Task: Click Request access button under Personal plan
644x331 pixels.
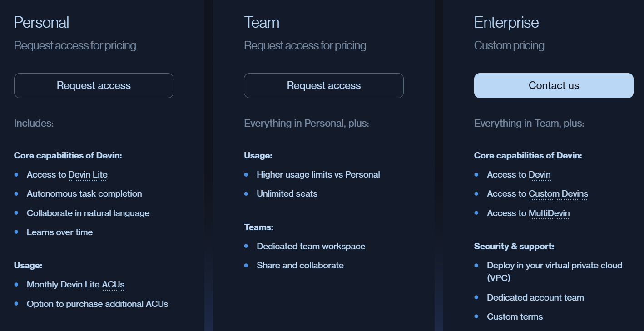Action: coord(94,85)
